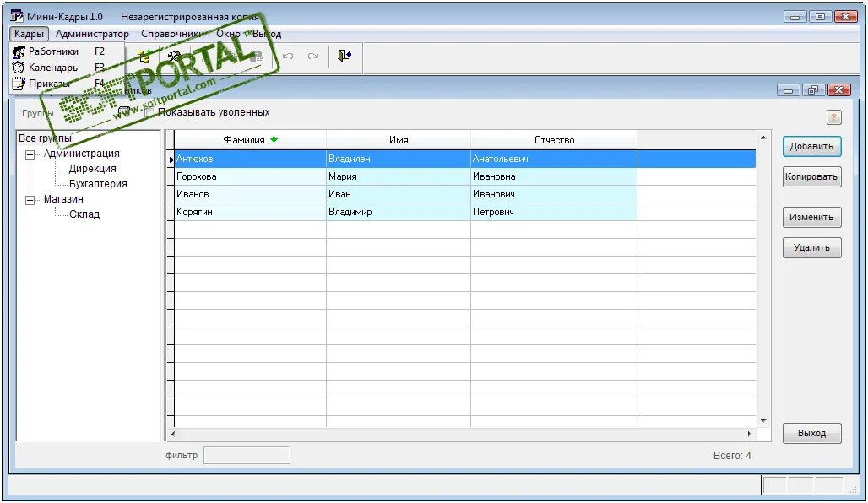Viewport: 868px width, 503px height.
Task: Click the table scroll up arrow
Action: coord(763,138)
